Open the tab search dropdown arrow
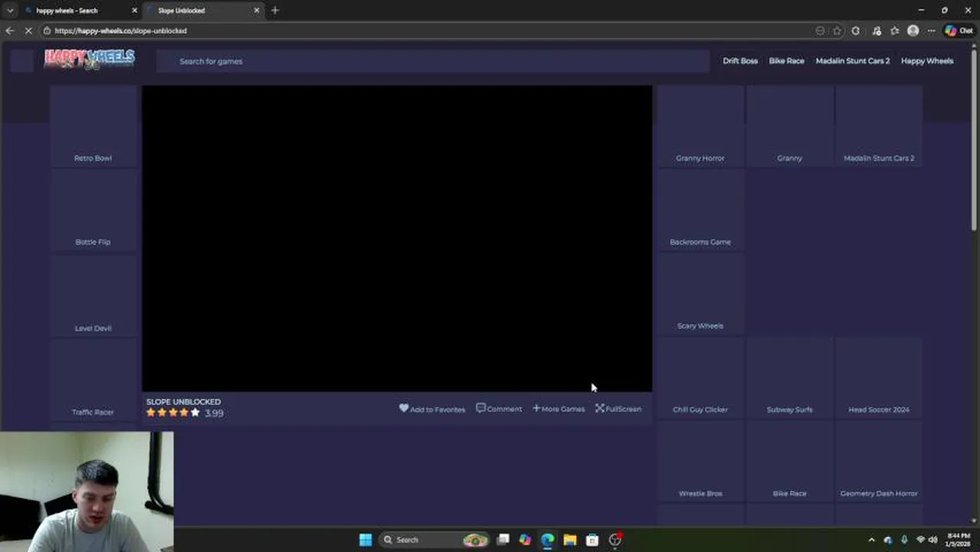The width and height of the screenshot is (980, 552). tap(10, 10)
